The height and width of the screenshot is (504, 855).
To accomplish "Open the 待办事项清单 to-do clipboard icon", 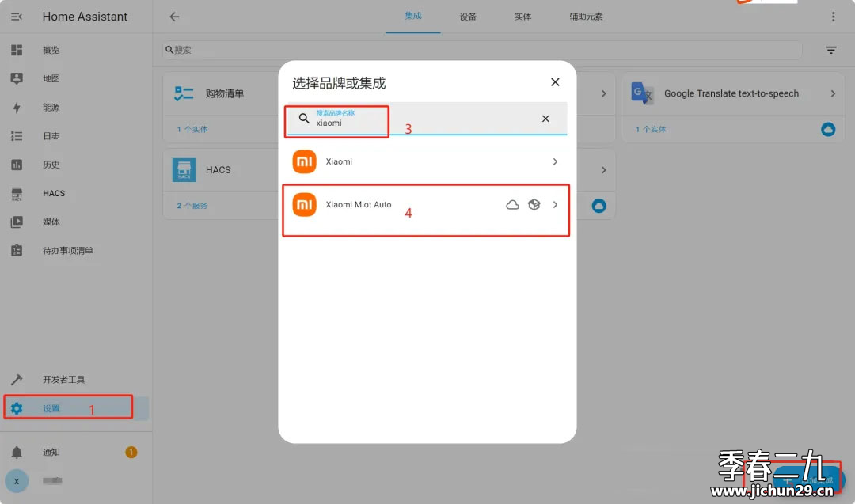I will click(x=17, y=251).
